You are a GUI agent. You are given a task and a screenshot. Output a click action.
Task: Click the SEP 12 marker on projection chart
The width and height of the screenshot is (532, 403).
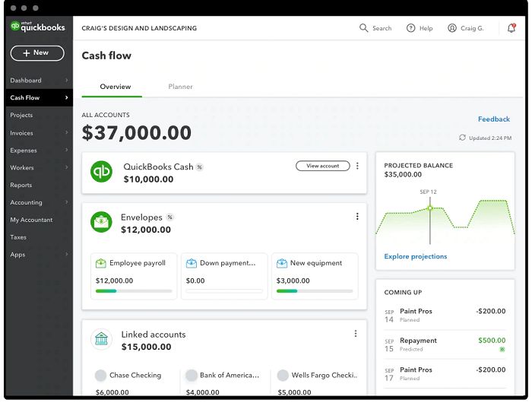429,208
